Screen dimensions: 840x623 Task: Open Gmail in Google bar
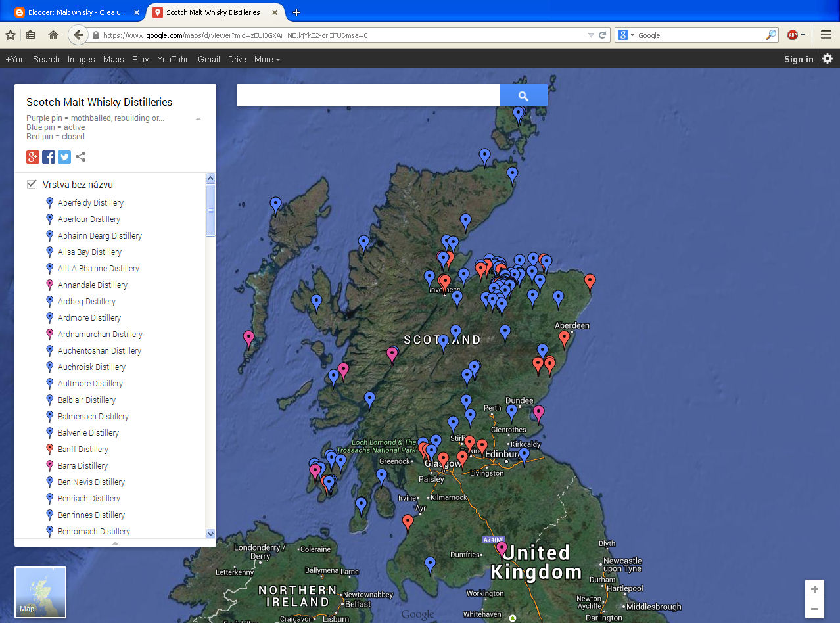click(x=209, y=59)
